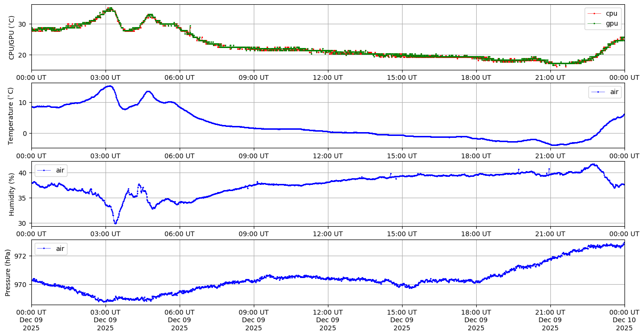Click the 35 tick on the Humidity axis

point(23,198)
